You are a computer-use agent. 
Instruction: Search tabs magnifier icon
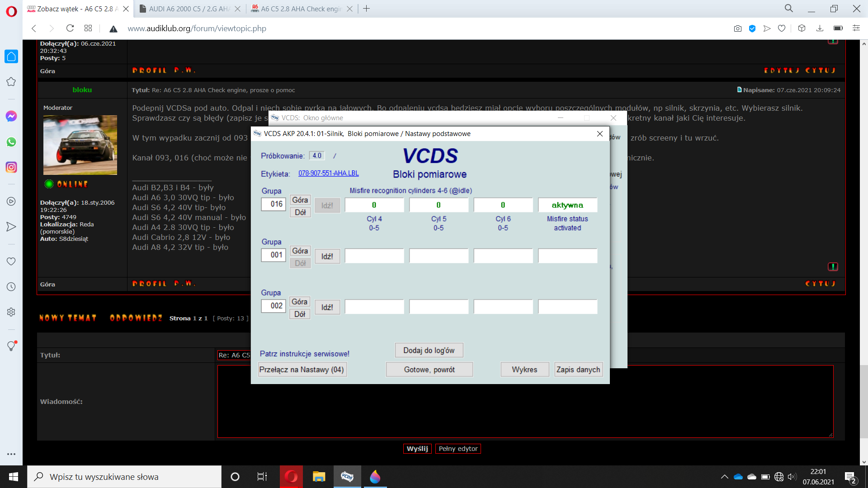click(789, 9)
